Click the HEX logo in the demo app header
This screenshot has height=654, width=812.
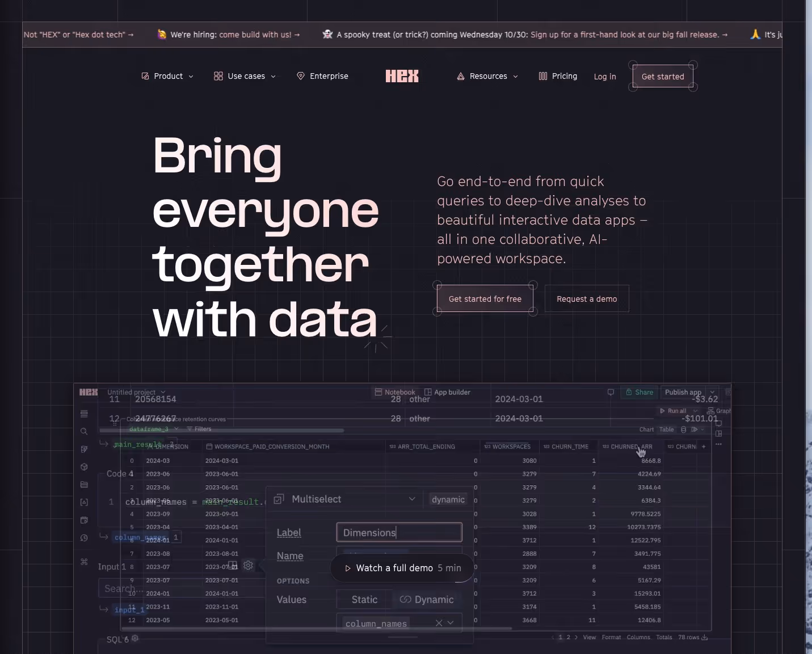(89, 392)
